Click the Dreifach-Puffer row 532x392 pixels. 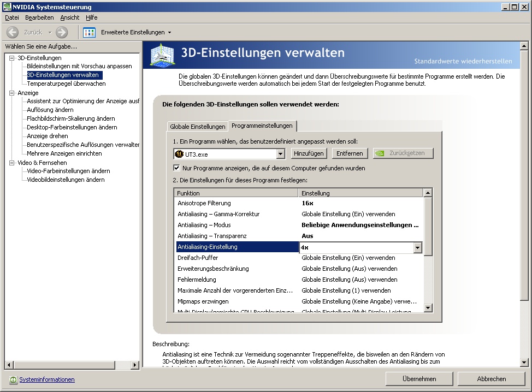tap(299, 258)
